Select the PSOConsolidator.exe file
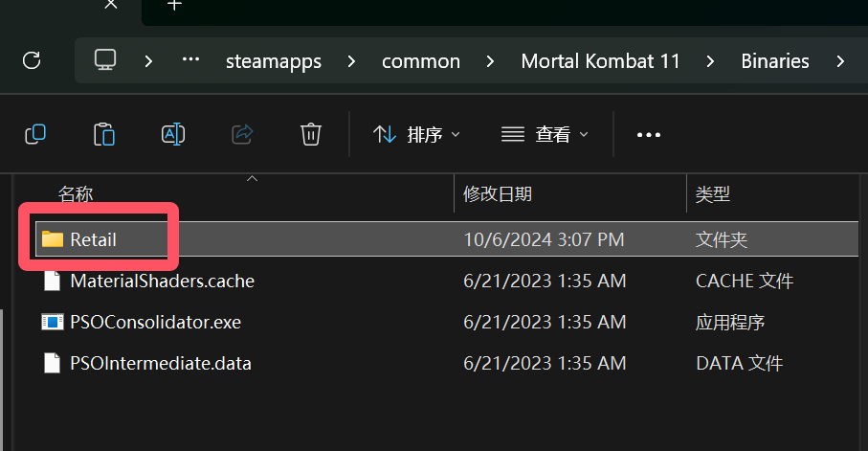This screenshot has width=868, height=451. tap(155, 322)
